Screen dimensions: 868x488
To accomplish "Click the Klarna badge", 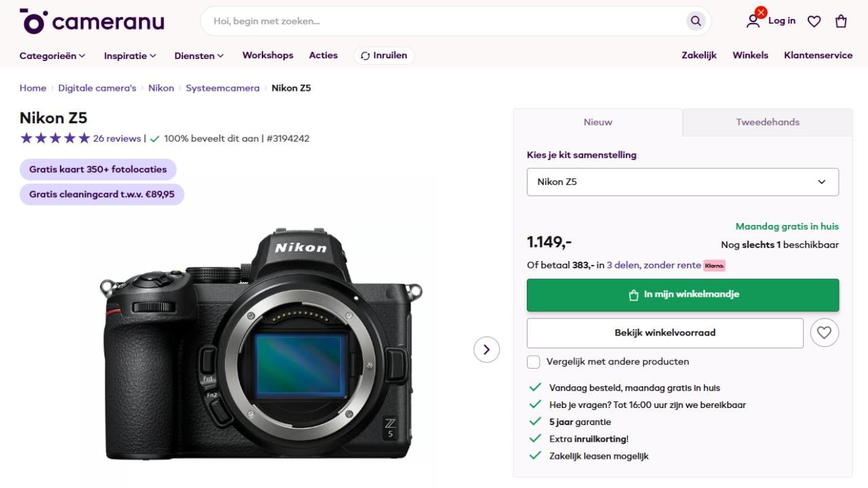I will pos(714,266).
